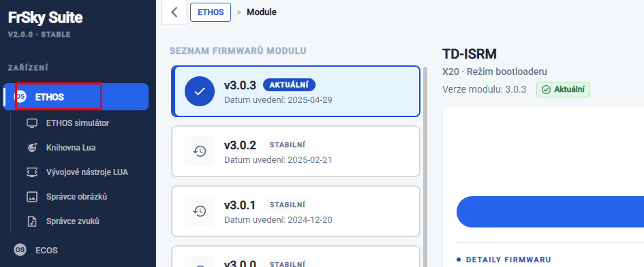Click the back arrow button

pos(174,12)
